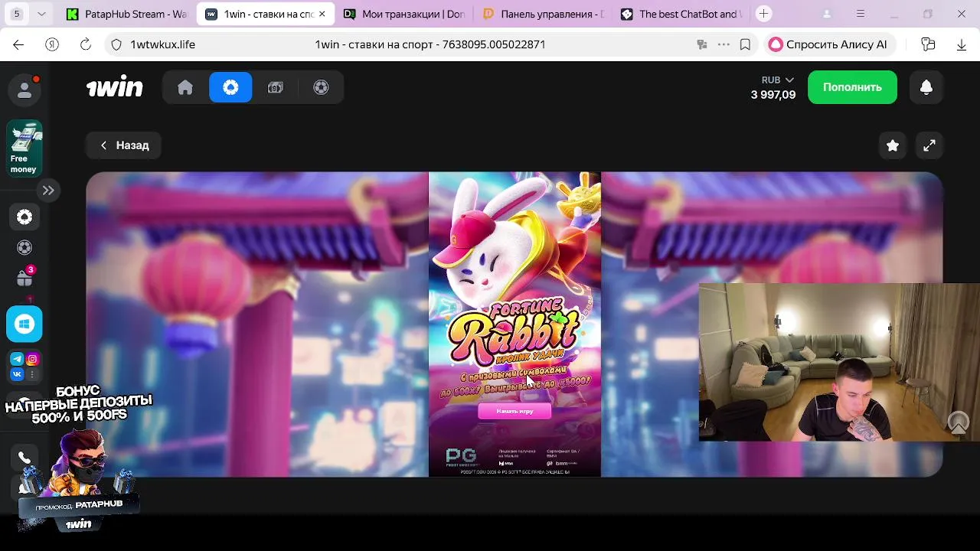980x551 pixels.
Task: Open soccer ball icon in left sidebar
Action: coord(24,248)
